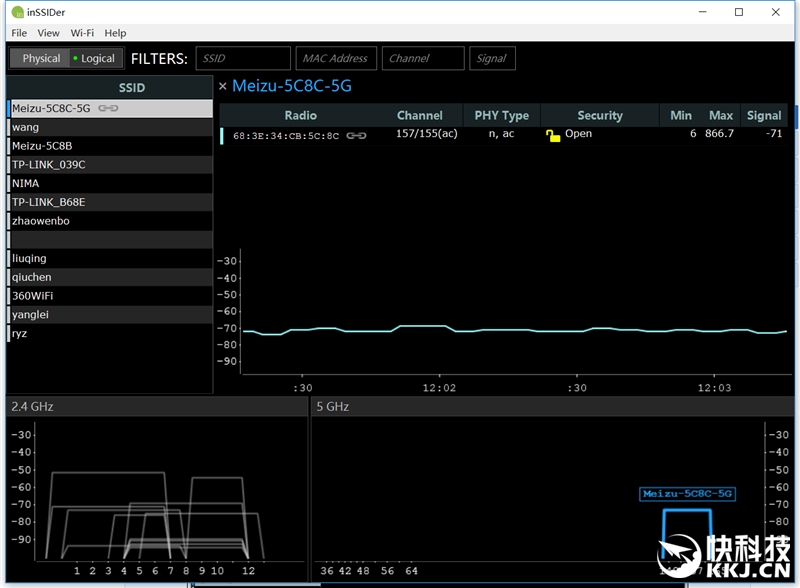Screen dimensions: 800x588
Task: Click the MAC address 68:3E:34:CB:5C:8C
Action: 286,136
